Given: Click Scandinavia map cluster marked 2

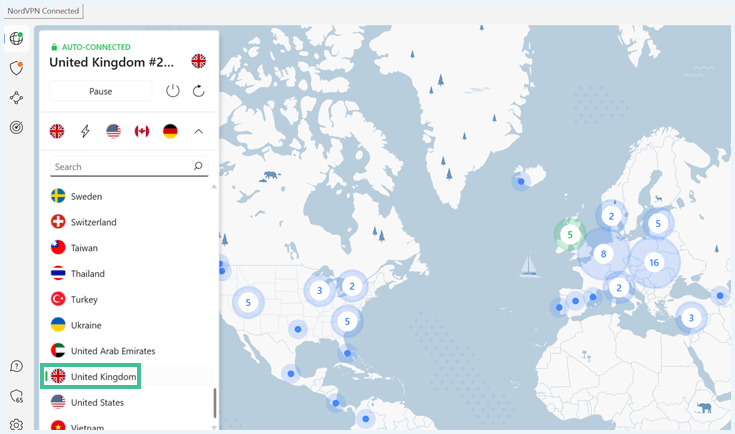Looking at the screenshot, I should click(611, 216).
